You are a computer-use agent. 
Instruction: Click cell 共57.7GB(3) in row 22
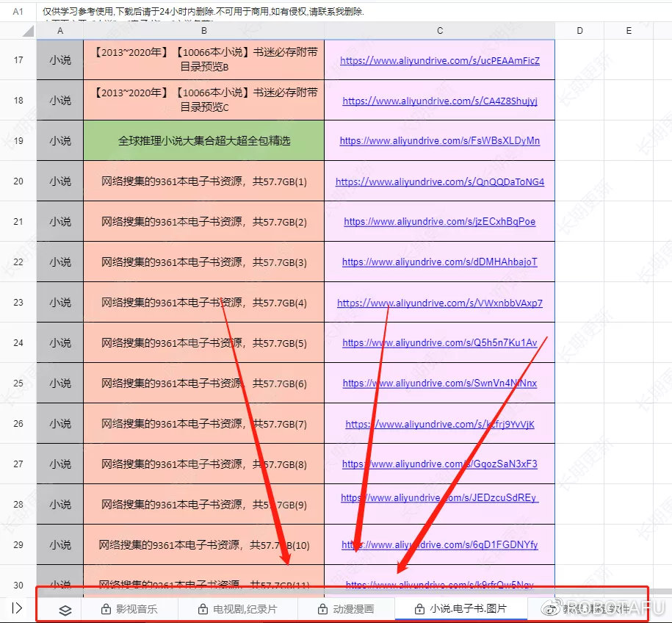pos(204,262)
